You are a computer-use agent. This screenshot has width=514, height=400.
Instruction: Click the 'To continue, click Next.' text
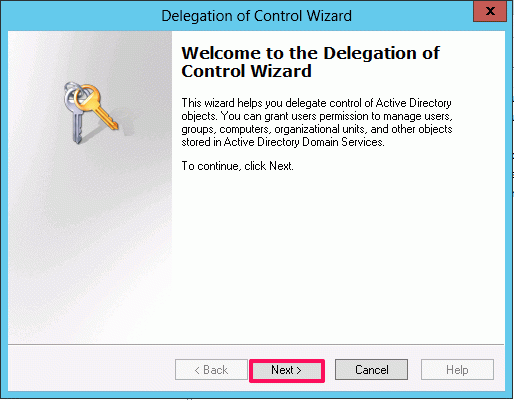(237, 166)
